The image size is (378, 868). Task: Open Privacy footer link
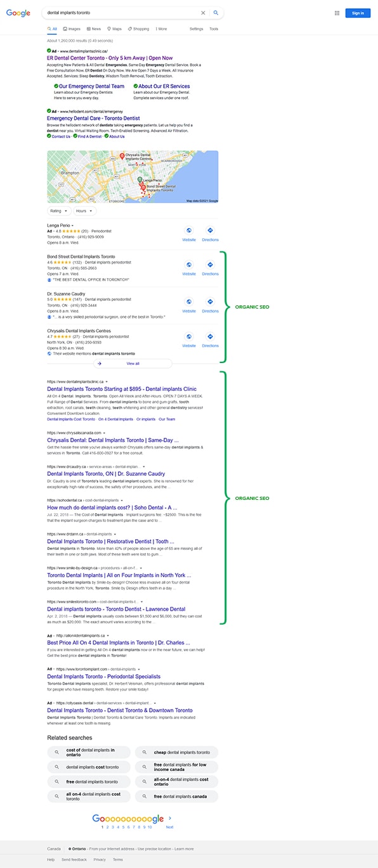100,860
